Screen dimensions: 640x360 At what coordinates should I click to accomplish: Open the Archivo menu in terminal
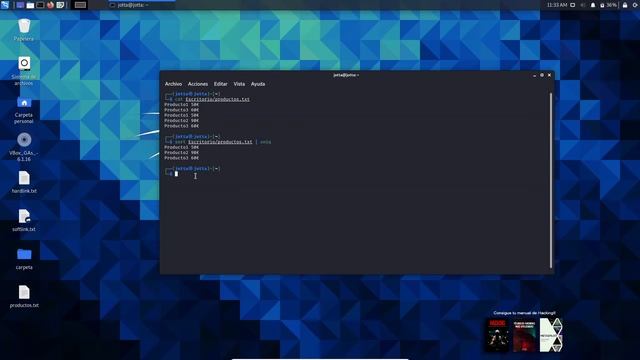point(173,84)
